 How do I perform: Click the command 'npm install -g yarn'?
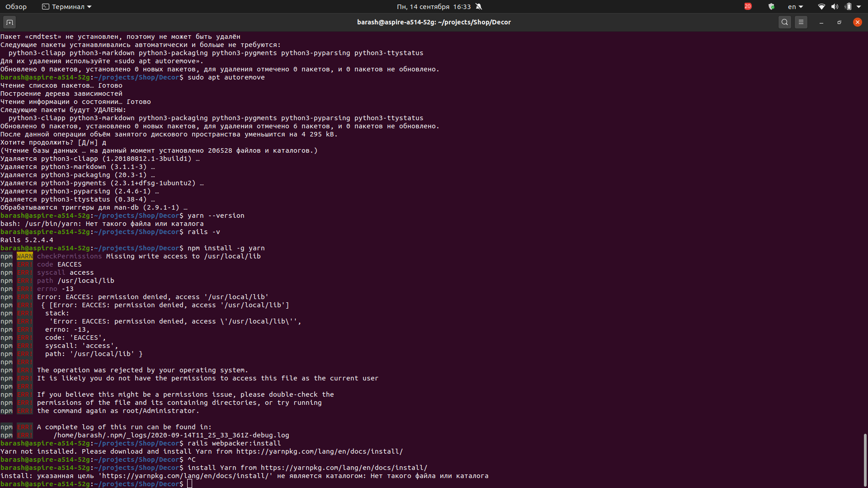pos(226,248)
